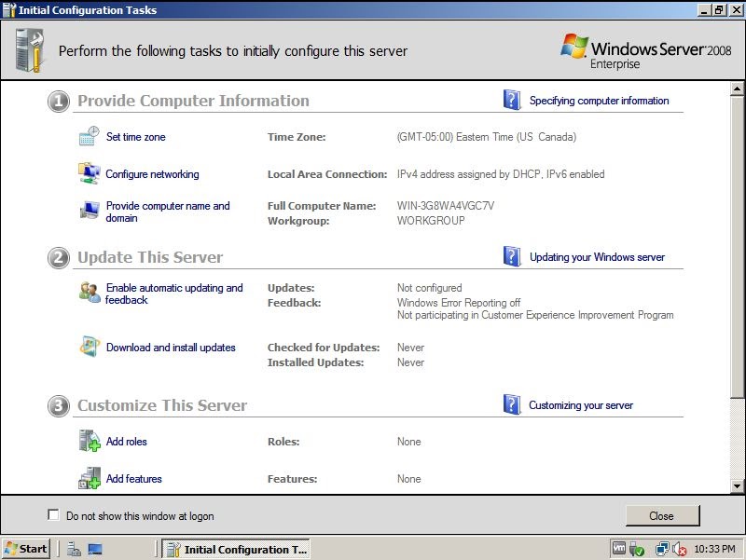746x560 pixels.
Task: Click help book icon for Updating your Windows server
Action: click(x=511, y=256)
